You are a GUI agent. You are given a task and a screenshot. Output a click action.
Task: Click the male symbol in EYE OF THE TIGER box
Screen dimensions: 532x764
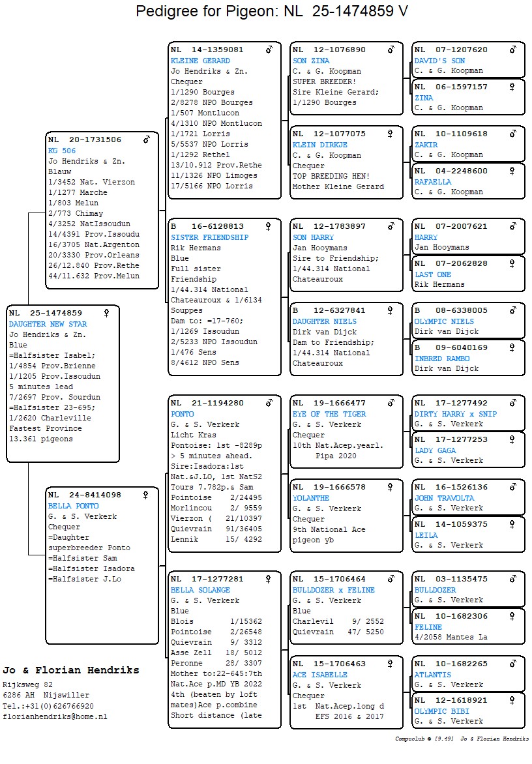(x=391, y=403)
